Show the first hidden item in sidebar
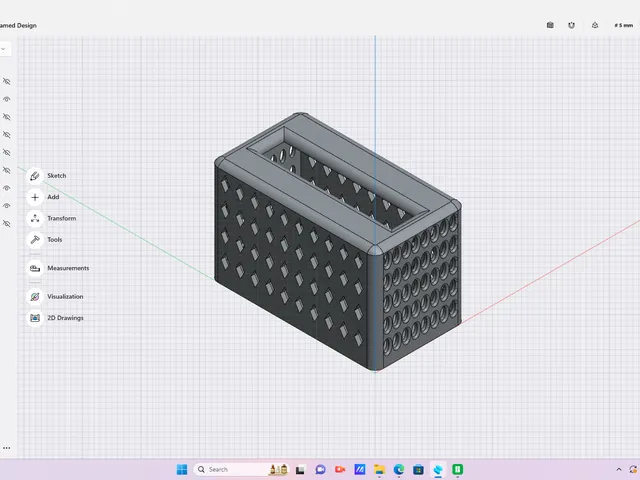This screenshot has height=480, width=640. [x=7, y=81]
